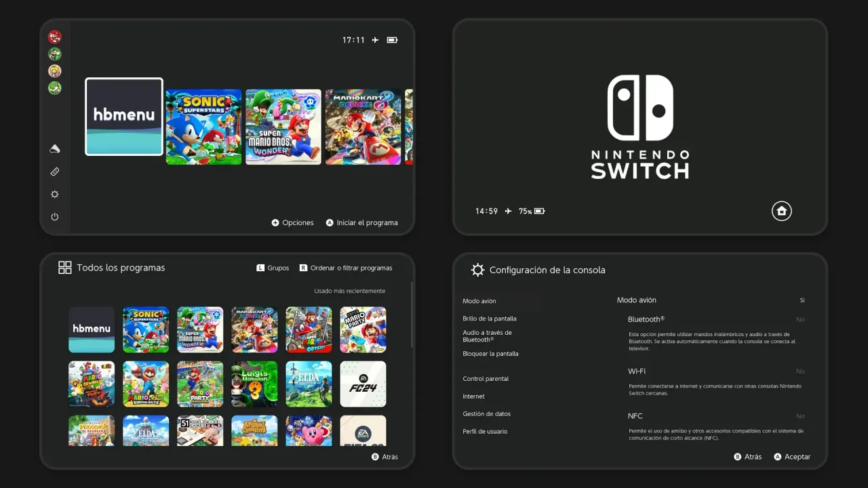Select the hbmenu tile on the home carousel
This screenshot has width=868, height=488.
[x=124, y=117]
